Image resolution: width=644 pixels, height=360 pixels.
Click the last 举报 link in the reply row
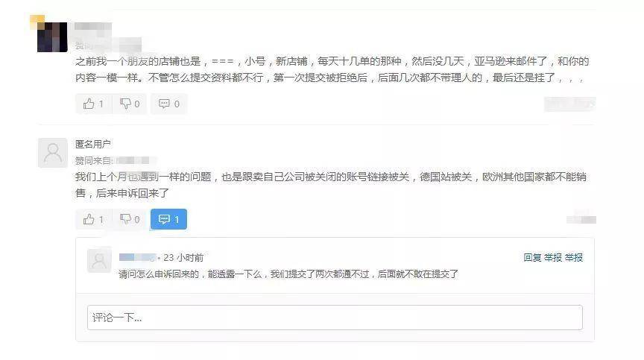[x=573, y=258]
